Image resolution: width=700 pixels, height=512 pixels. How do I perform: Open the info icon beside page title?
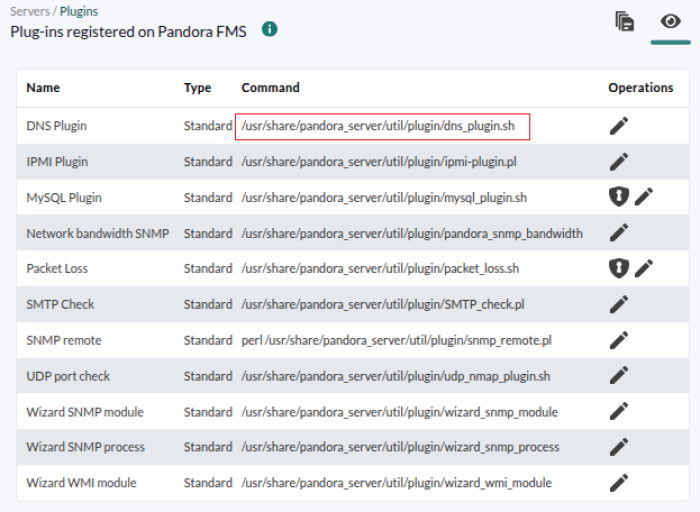pos(269,29)
